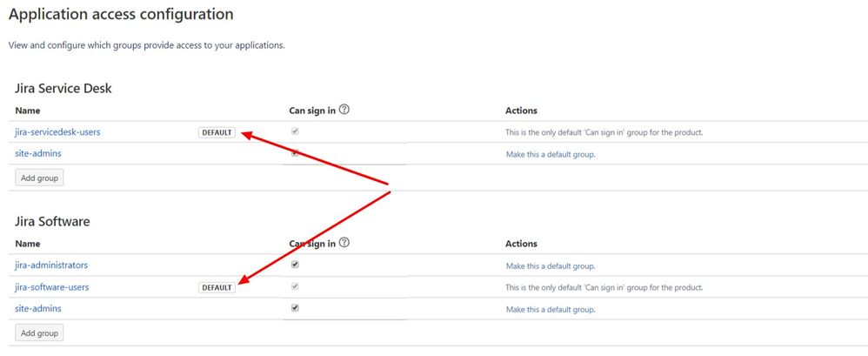The width and height of the screenshot is (868, 356).
Task: Click the help icon beside Jira Service Desk's Can sign in
Action: pos(344,110)
